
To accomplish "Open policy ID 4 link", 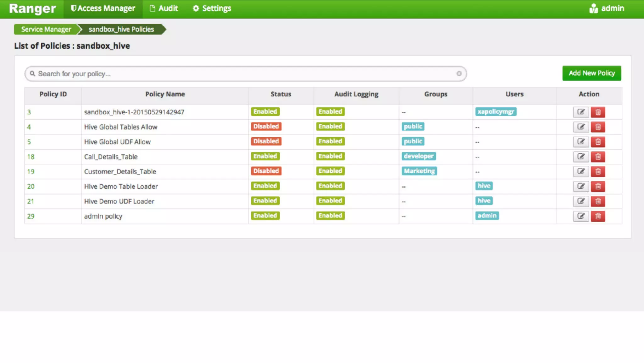I will [x=29, y=127].
